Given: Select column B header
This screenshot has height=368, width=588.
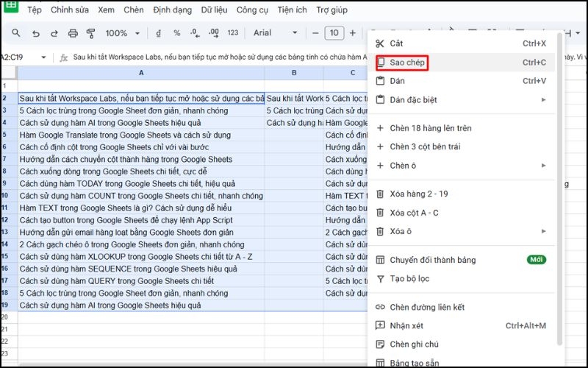Looking at the screenshot, I should pos(294,73).
